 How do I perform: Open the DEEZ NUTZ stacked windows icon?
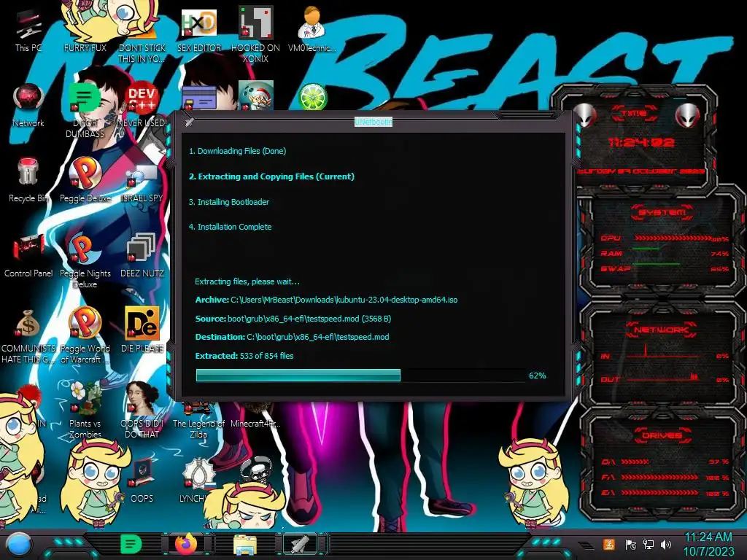point(142,255)
